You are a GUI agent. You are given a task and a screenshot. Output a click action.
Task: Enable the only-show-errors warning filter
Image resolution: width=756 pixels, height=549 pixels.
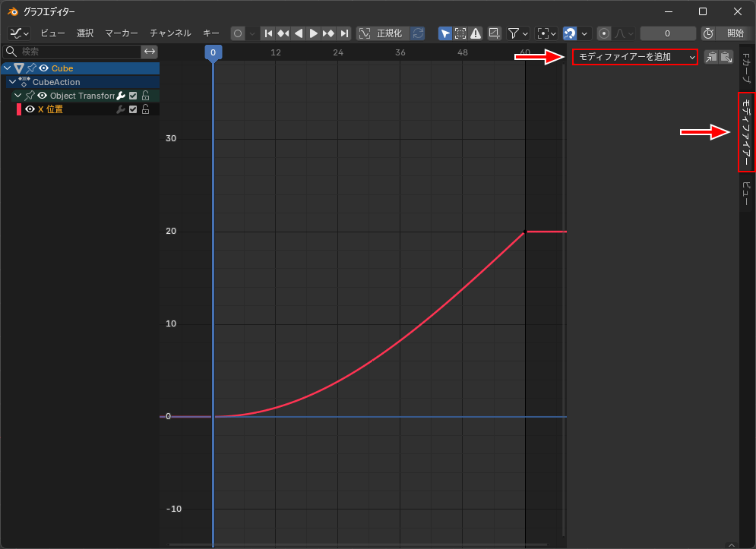pos(476,33)
